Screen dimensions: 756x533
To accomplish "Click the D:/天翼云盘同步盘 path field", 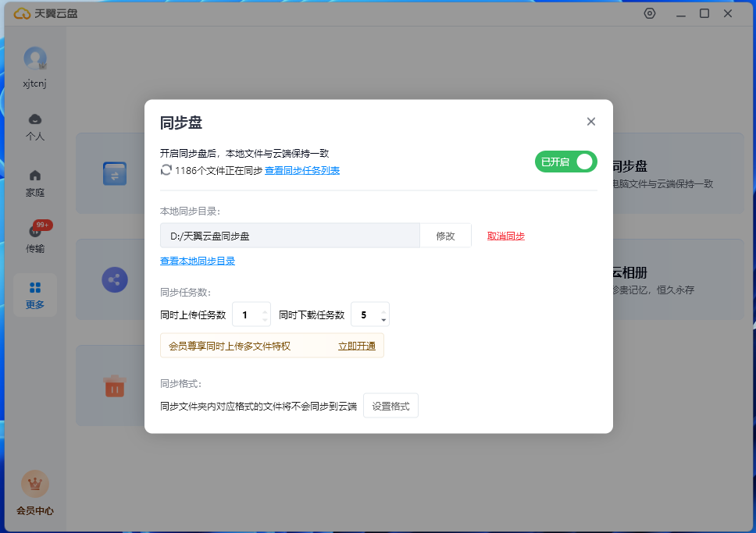I will (290, 236).
